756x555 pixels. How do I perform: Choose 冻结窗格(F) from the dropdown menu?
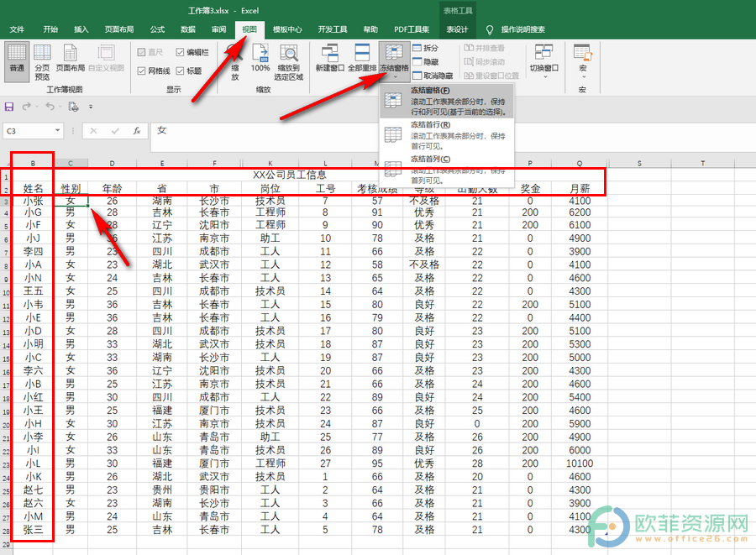(x=447, y=101)
